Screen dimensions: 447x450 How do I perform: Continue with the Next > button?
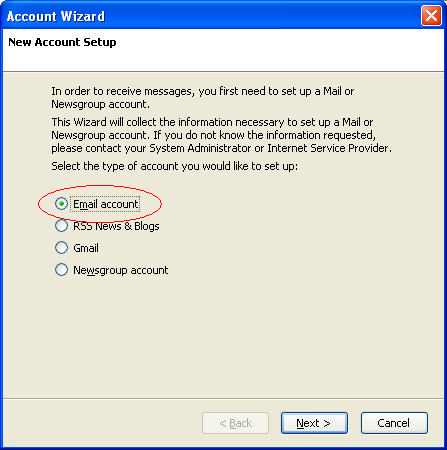(x=314, y=423)
